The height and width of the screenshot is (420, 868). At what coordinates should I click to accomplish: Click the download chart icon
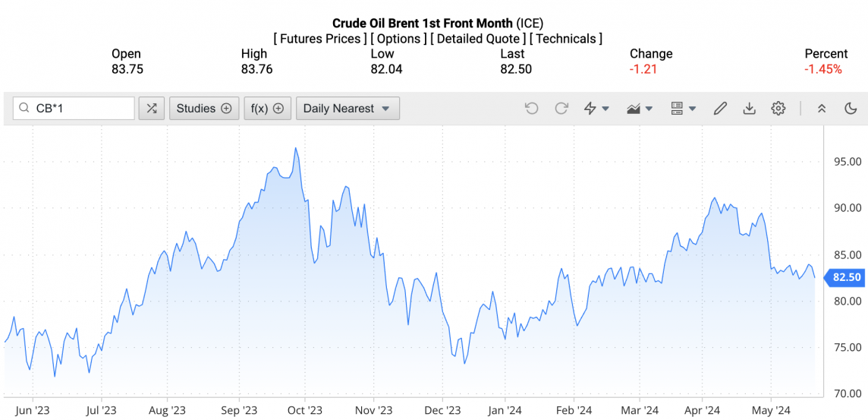[x=749, y=109]
